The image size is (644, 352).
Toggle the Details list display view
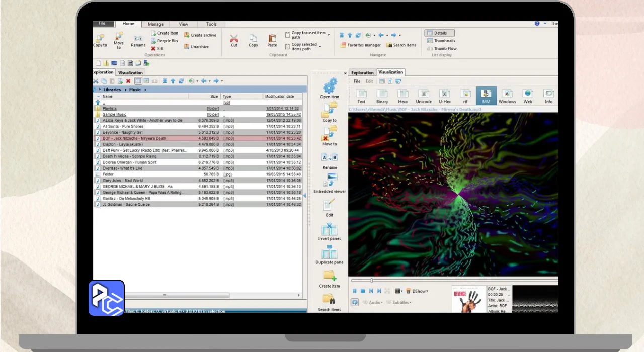[x=440, y=33]
